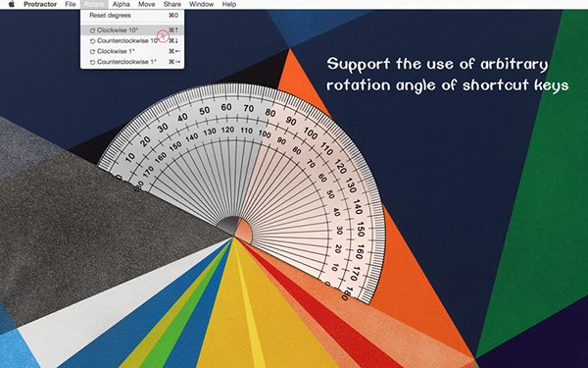Image resolution: width=588 pixels, height=368 pixels.
Task: Select Clockwise 10° menu entry
Action: coord(132,30)
